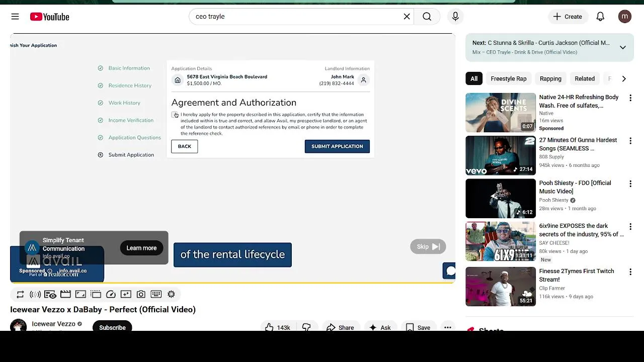This screenshot has width=644, height=362.
Task: Open the 'Finesse 2Tymes First Twitch Stream!' title
Action: pos(577,275)
